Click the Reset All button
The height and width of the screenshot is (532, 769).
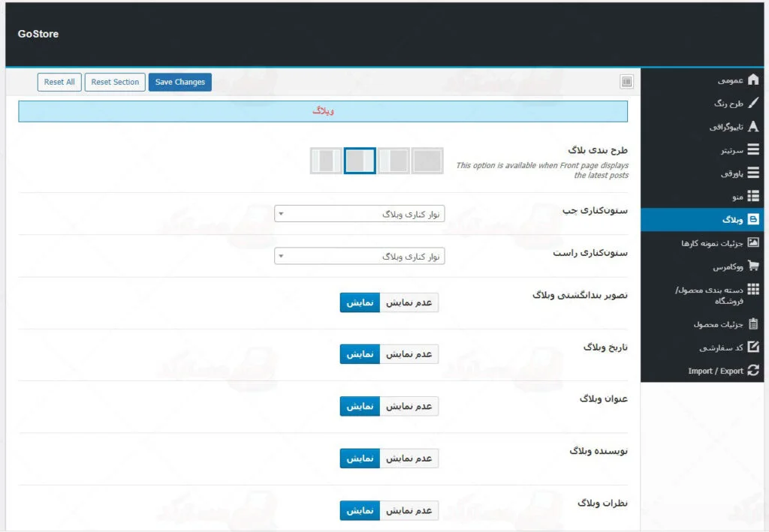pos(59,83)
